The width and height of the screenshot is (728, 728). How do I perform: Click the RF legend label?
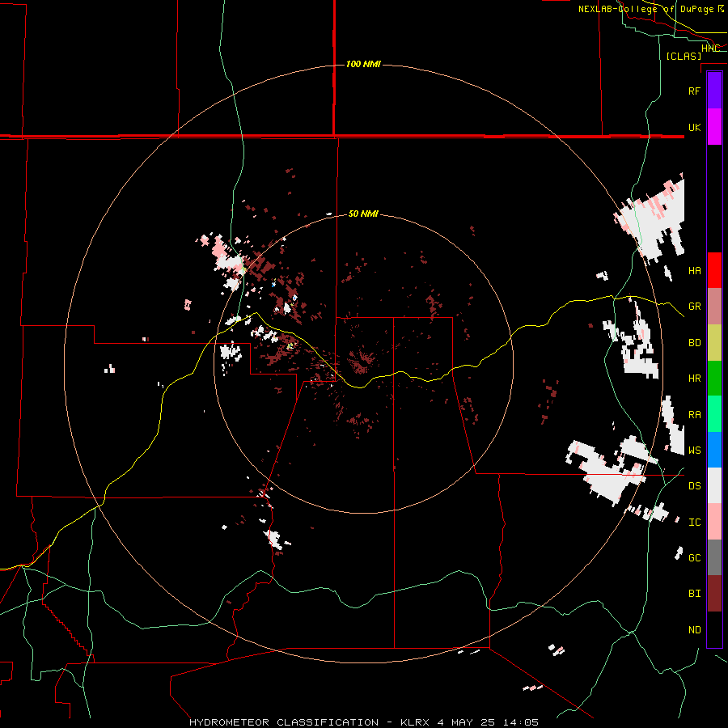click(x=694, y=91)
